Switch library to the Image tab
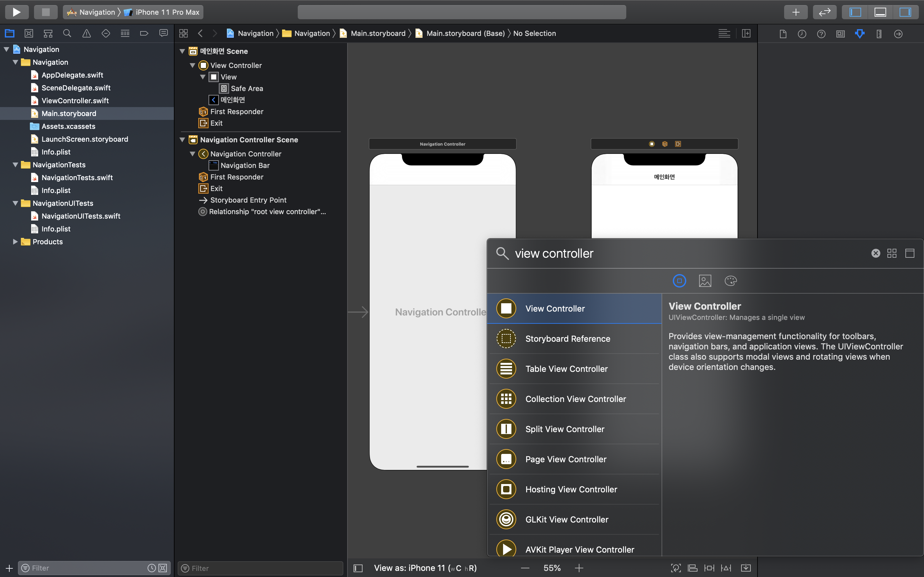This screenshot has height=577, width=924. pos(705,281)
